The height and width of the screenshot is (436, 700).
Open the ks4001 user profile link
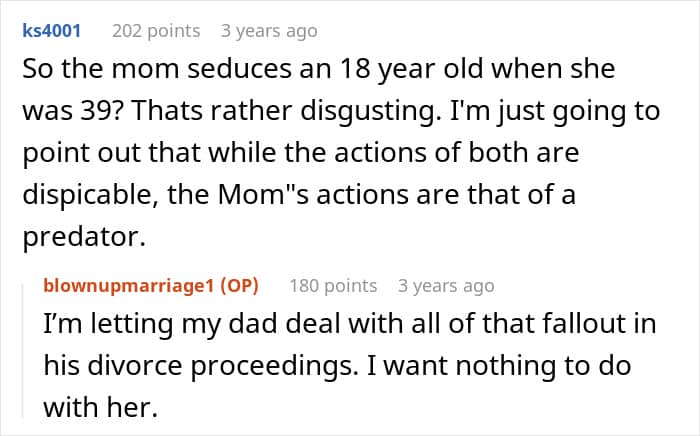[51, 31]
